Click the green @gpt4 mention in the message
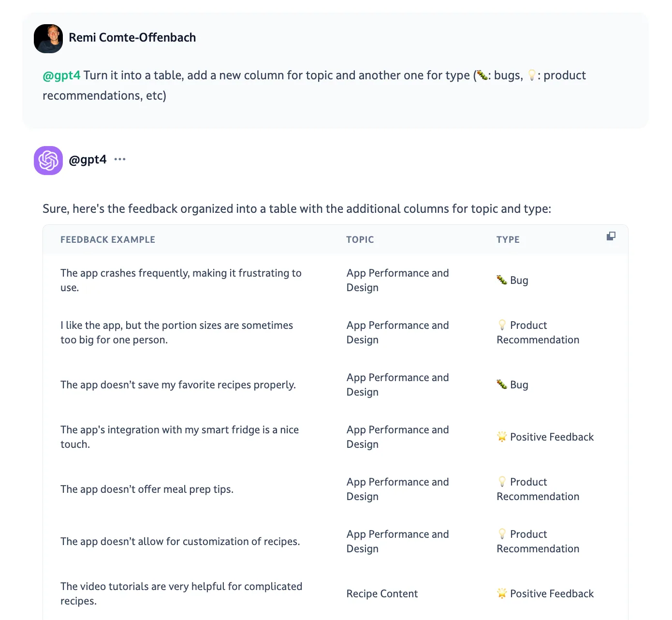 click(x=61, y=75)
